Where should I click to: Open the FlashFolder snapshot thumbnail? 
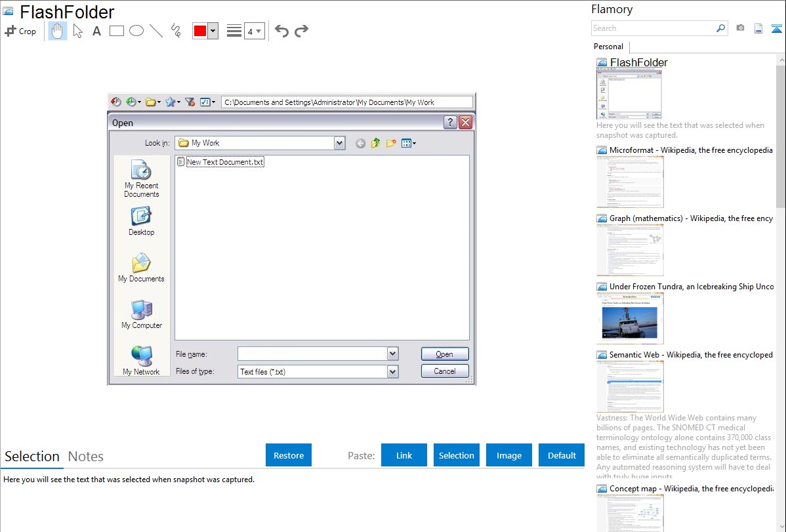pyautogui.click(x=629, y=94)
